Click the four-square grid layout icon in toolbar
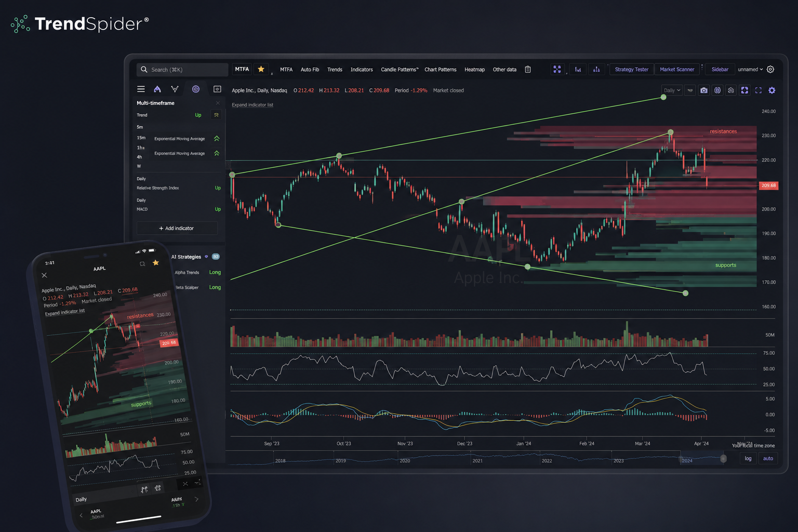The height and width of the screenshot is (532, 798). tap(557, 69)
